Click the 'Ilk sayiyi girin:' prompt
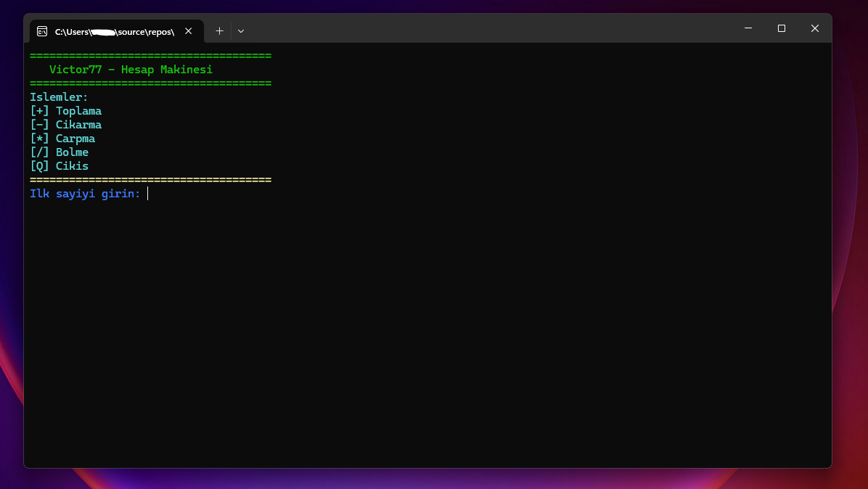Screen dimensions: 868x489 85,194
